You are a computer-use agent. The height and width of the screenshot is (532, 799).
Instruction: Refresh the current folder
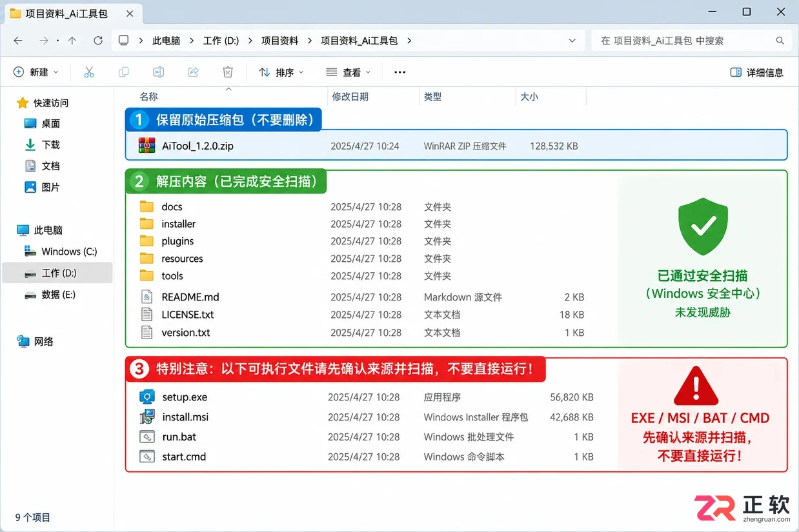pyautogui.click(x=98, y=41)
